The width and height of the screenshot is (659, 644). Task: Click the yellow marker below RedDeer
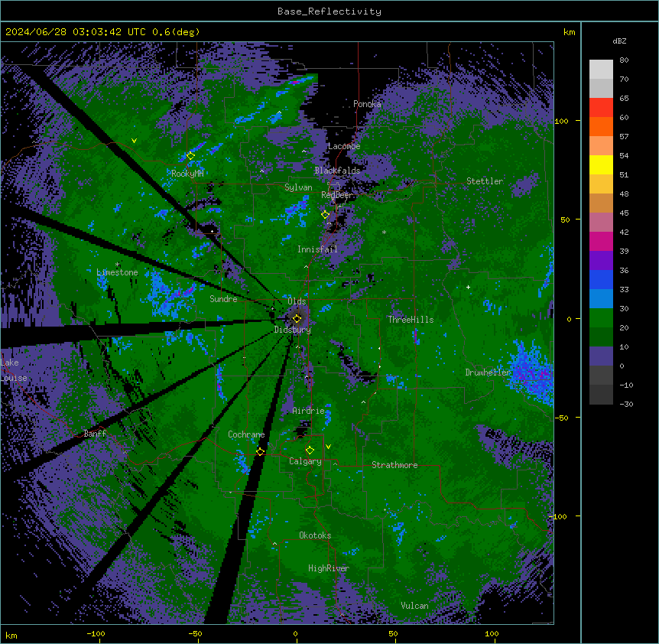tap(325, 214)
